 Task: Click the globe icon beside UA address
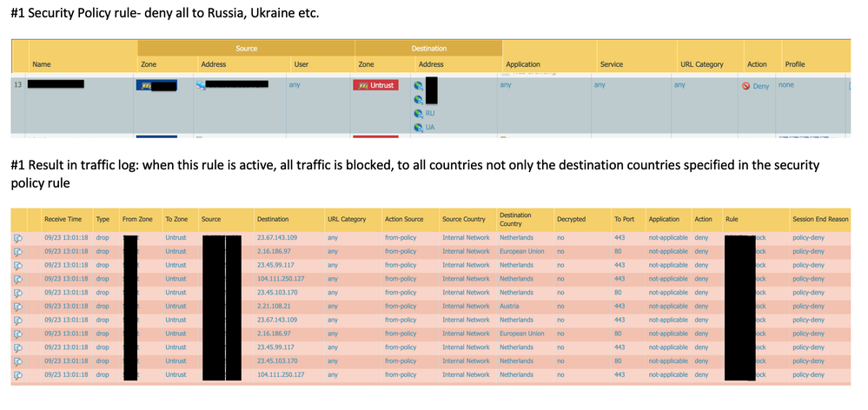tap(419, 128)
